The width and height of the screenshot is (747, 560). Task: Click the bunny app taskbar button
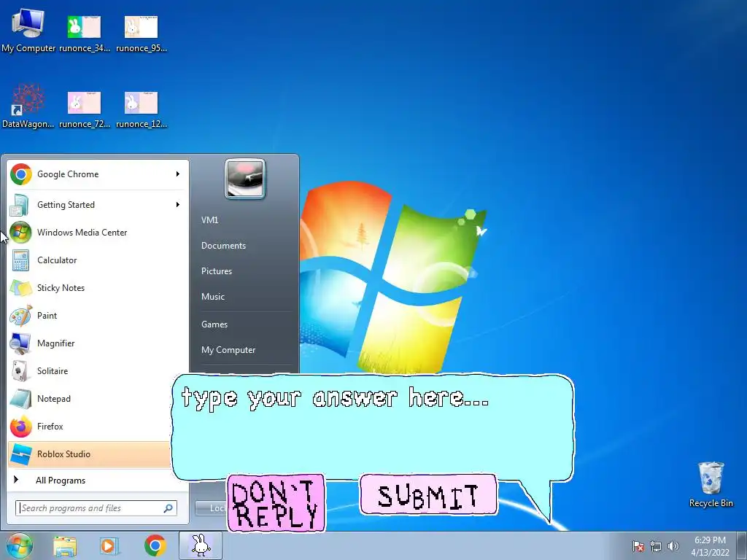(201, 545)
